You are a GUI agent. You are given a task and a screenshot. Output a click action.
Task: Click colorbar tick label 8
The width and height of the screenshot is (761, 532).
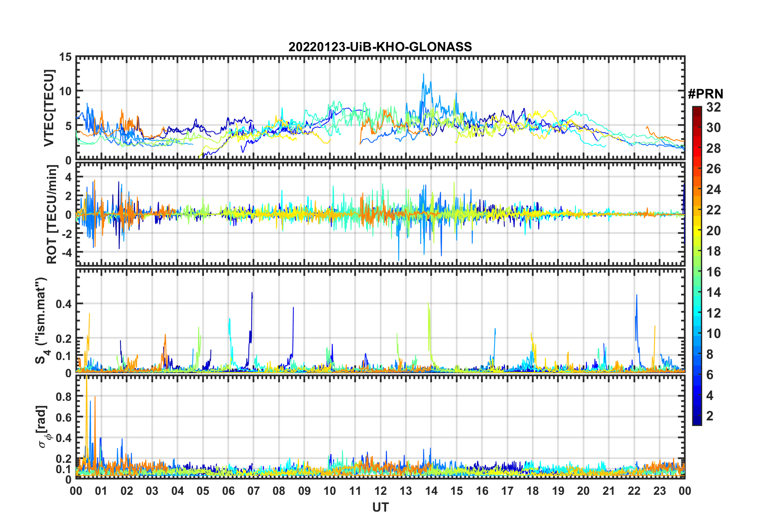tap(710, 354)
